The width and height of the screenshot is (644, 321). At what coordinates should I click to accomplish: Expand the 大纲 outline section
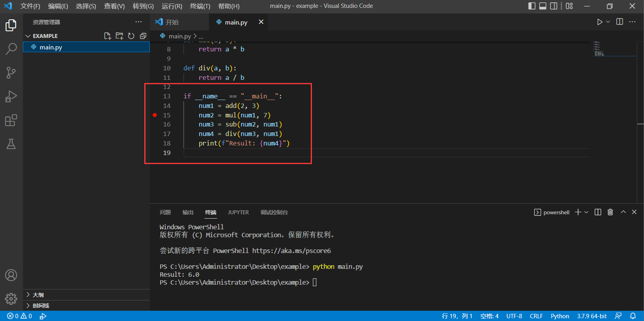pos(28,295)
